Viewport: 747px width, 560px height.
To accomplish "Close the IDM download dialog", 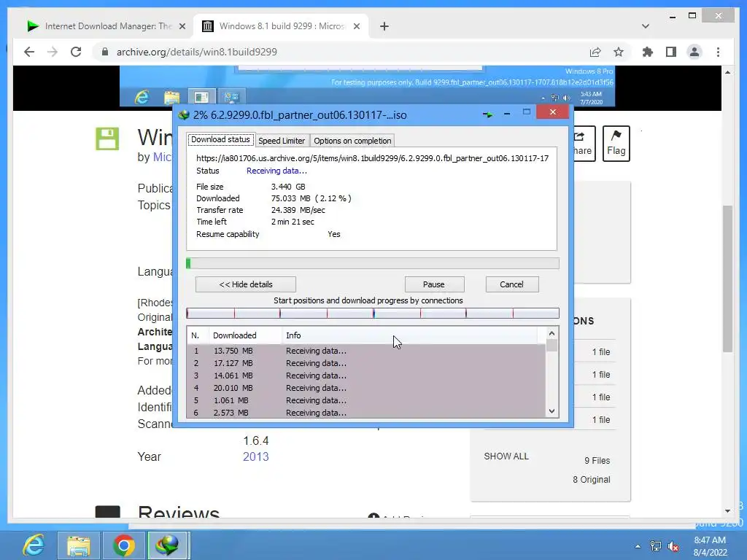I will 552,112.
